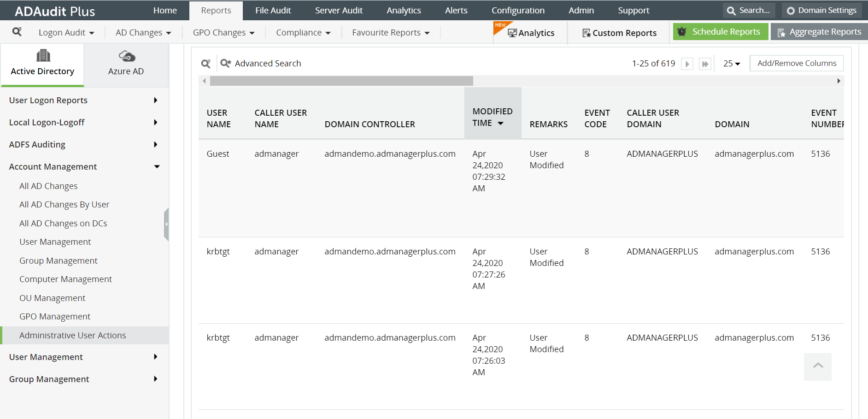Expand the User Management section

tap(84, 357)
